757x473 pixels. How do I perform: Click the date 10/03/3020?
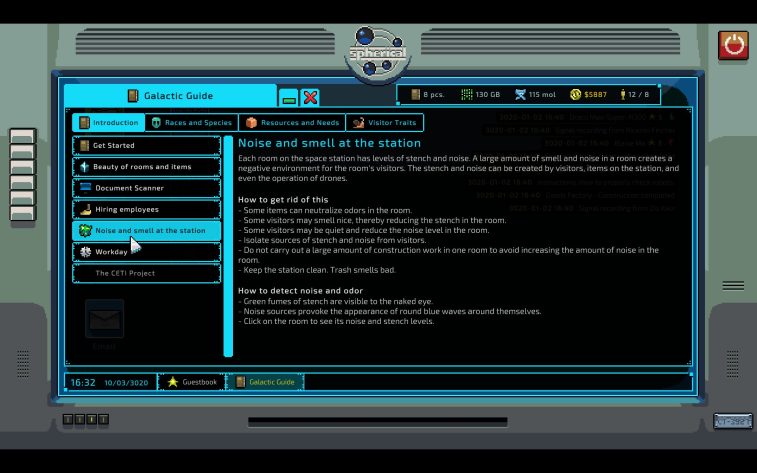click(x=126, y=383)
